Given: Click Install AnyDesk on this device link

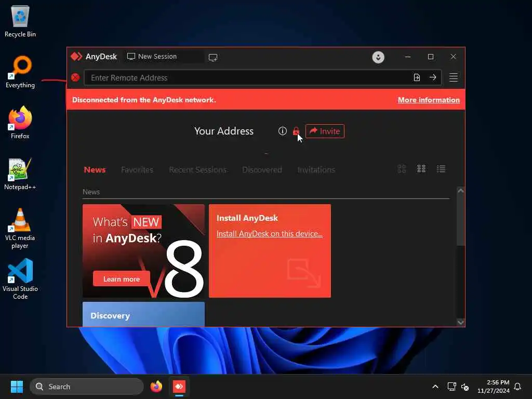Looking at the screenshot, I should click(x=270, y=234).
